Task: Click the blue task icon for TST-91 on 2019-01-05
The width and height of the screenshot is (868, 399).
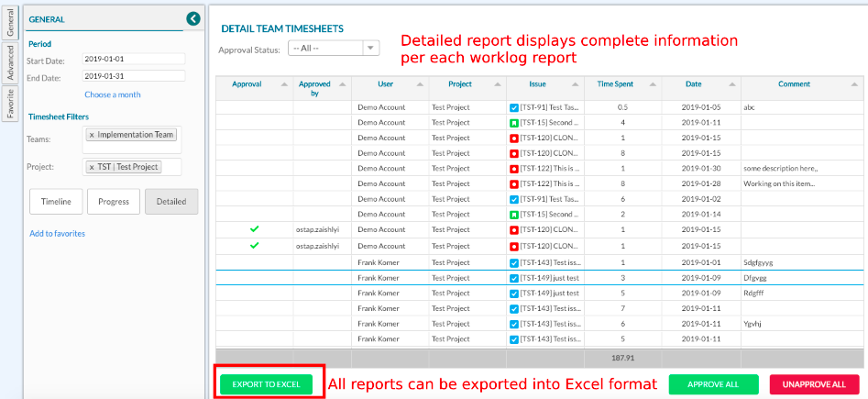Action: tap(513, 107)
